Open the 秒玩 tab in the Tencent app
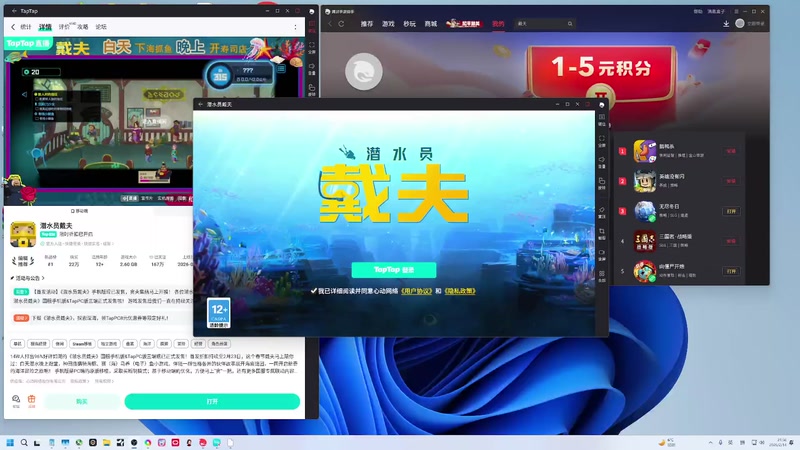 (410, 23)
